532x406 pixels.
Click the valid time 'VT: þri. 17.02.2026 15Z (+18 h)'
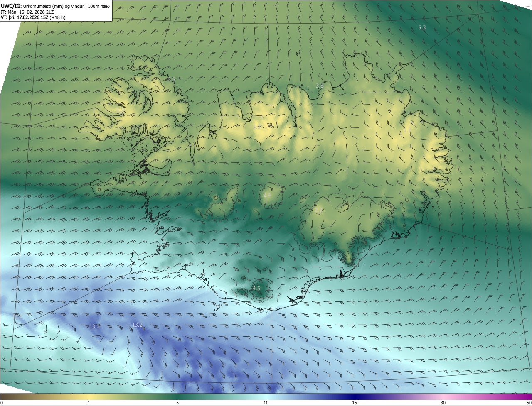coord(33,17)
